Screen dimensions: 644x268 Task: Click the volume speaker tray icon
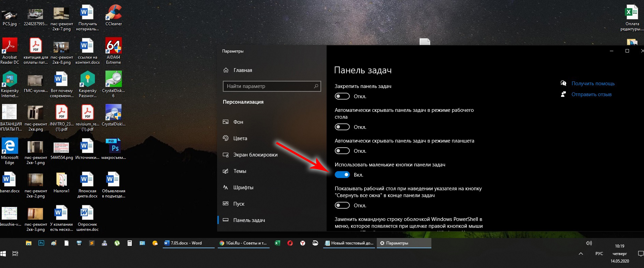(589, 243)
